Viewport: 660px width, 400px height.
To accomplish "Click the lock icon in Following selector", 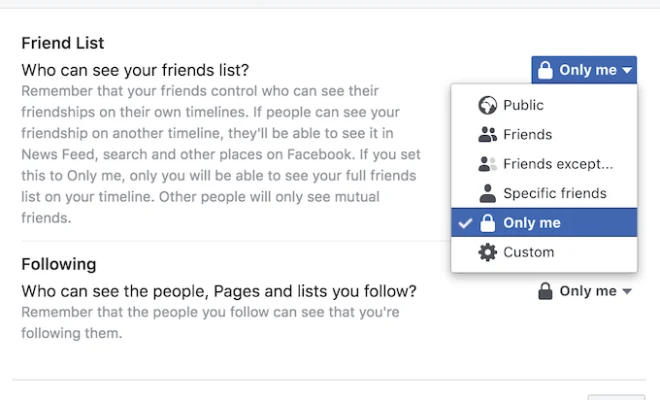I will tap(545, 291).
